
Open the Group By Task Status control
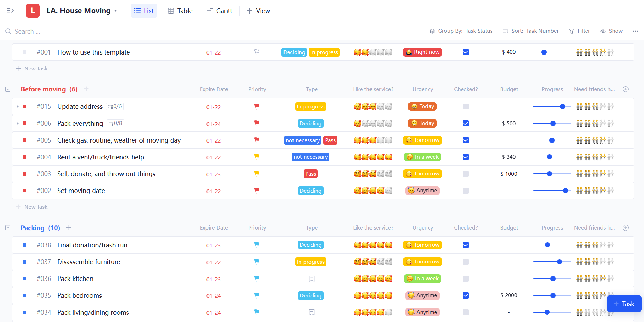[x=461, y=31]
